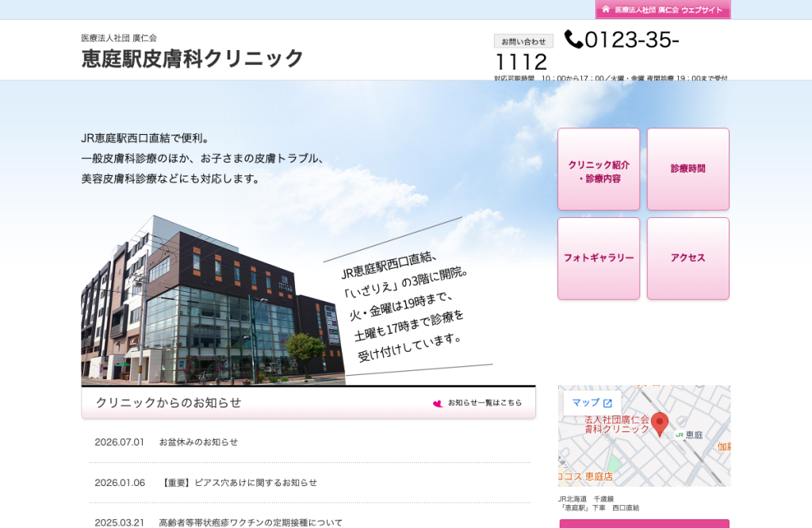Open 高齢者等帯状疱疹ワクチンの定期接種について item

[x=251, y=522]
